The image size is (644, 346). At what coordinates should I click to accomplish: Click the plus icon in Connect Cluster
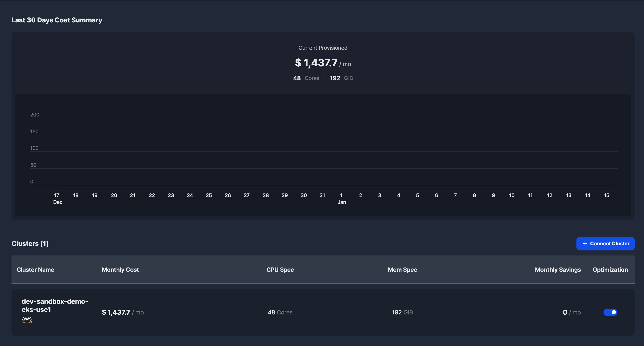point(585,244)
